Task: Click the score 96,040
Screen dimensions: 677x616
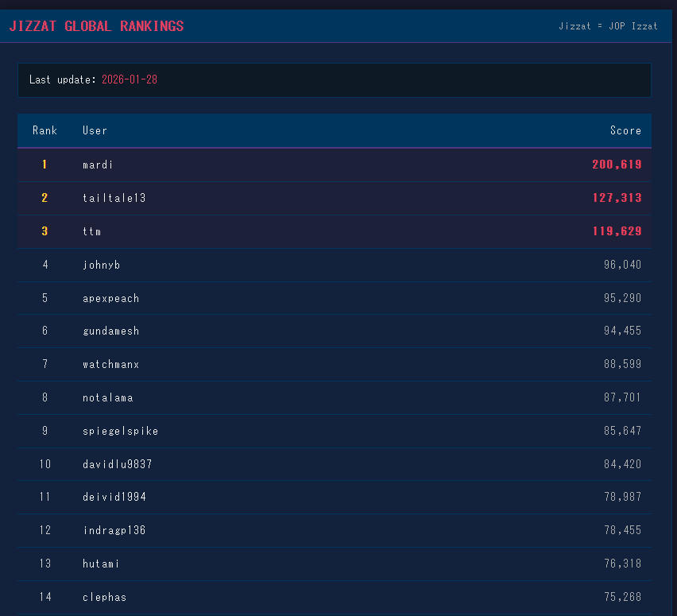Action: pos(623,265)
